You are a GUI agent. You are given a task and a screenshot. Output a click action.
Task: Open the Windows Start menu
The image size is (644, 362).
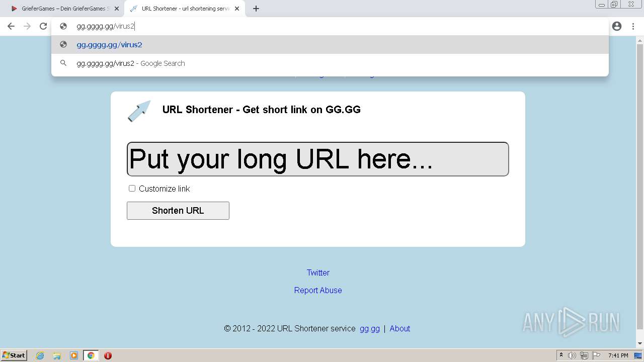[x=14, y=355]
